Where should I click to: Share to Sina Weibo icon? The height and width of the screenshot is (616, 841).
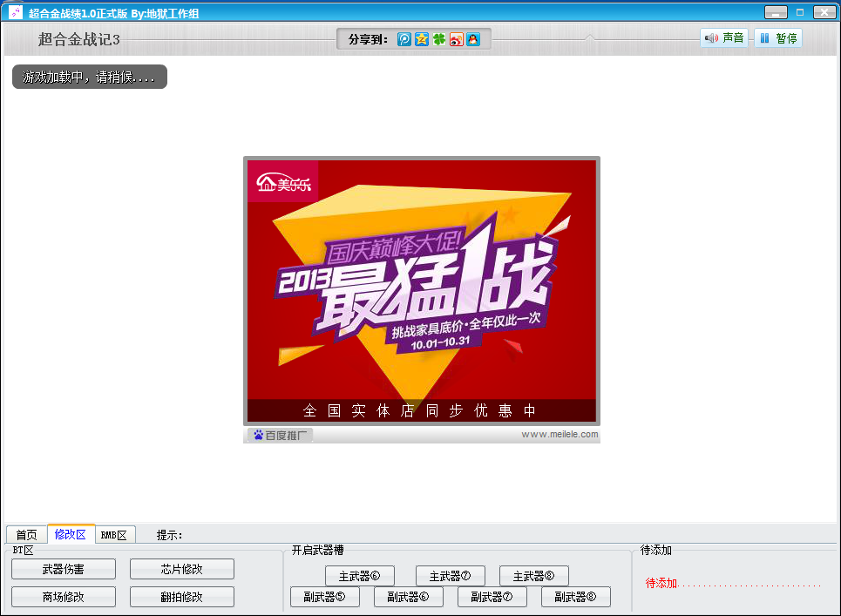[x=457, y=39]
